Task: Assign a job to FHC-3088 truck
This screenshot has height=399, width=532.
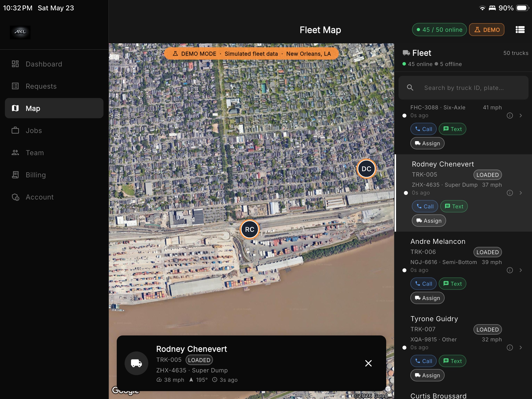Action: (427, 143)
